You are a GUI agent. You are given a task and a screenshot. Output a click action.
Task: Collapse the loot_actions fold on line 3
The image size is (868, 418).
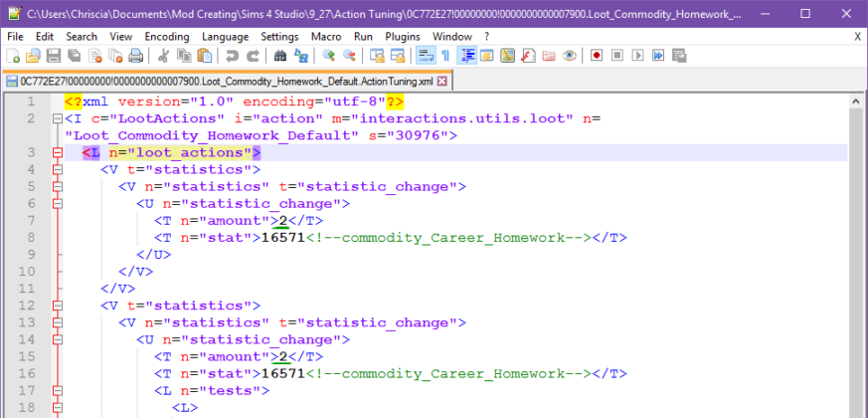[57, 153]
